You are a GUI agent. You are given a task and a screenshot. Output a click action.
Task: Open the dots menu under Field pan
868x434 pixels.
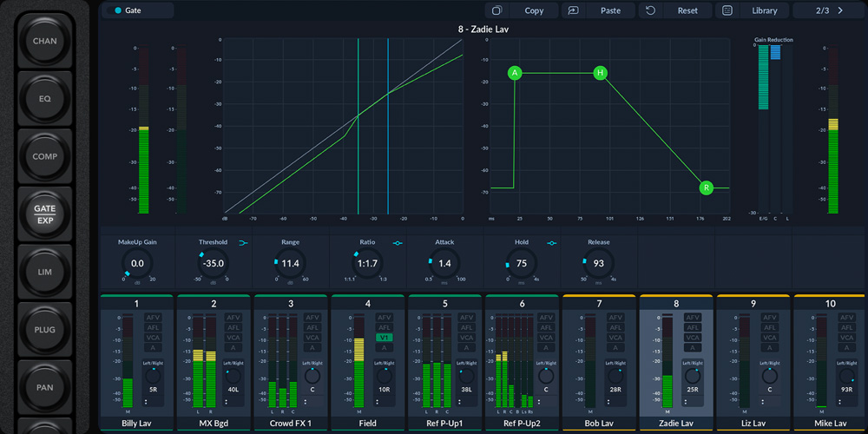pos(377,402)
